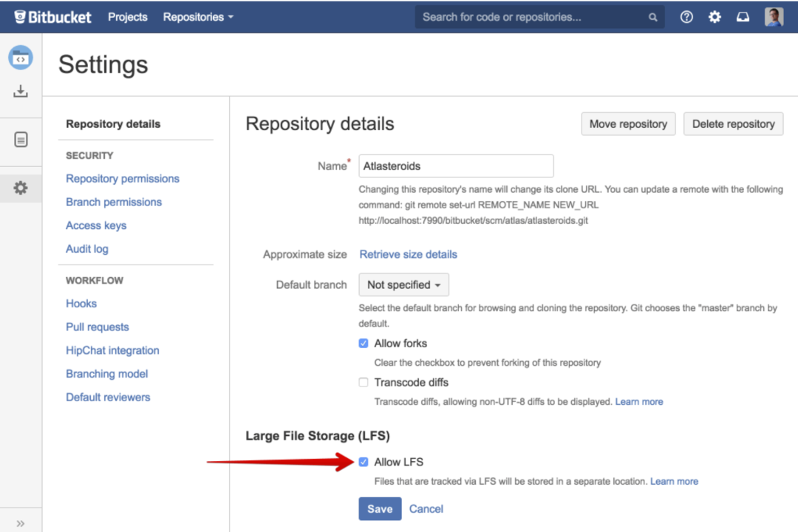798x532 pixels.
Task: Click the user profile avatar
Action: point(774,17)
